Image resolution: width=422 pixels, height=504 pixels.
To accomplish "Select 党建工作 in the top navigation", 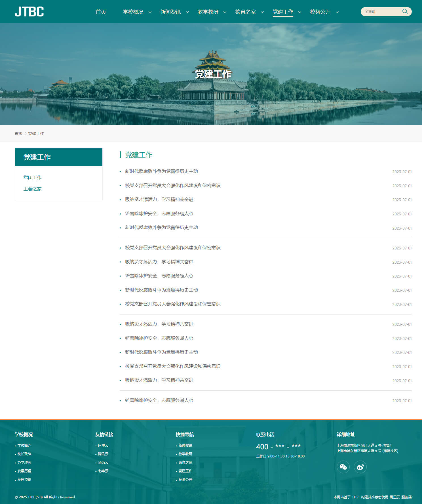I will [283, 12].
